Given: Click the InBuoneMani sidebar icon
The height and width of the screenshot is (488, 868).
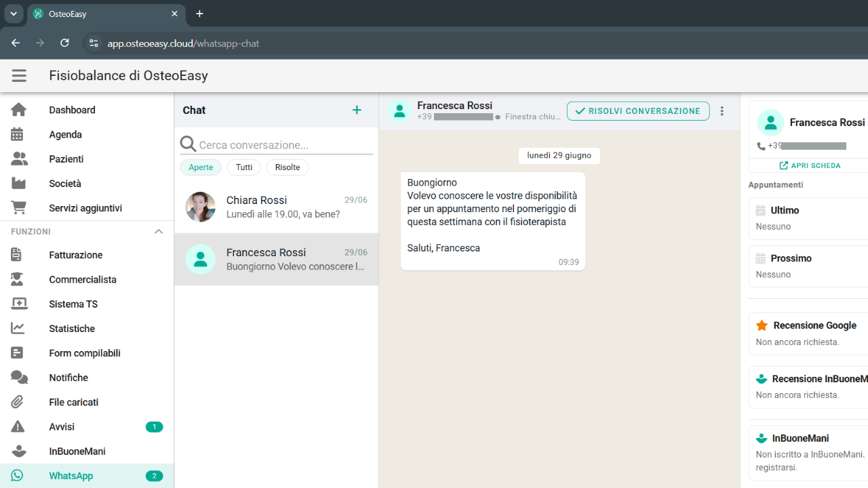Looking at the screenshot, I should pyautogui.click(x=19, y=451).
